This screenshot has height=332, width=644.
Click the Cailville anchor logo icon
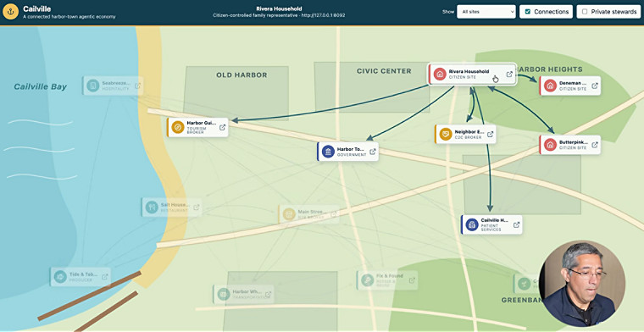(x=11, y=12)
